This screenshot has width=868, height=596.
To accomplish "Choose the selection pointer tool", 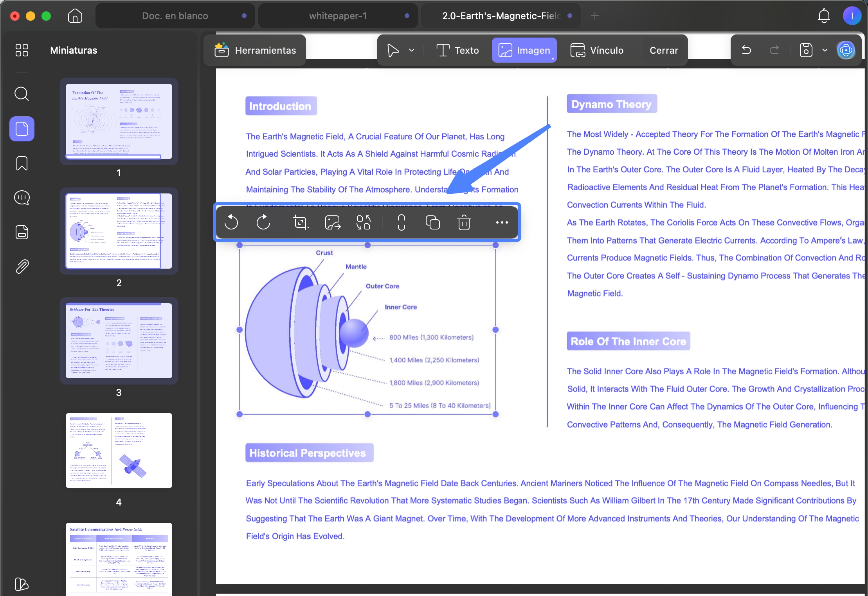I will coord(393,50).
